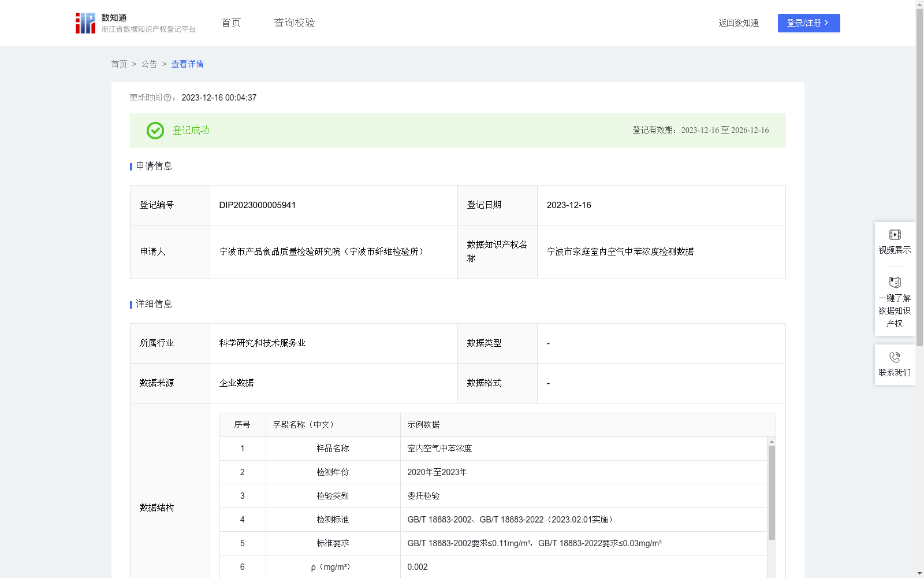Open the 查询校验 navigation menu item
This screenshot has width=924, height=578.
click(x=295, y=23)
